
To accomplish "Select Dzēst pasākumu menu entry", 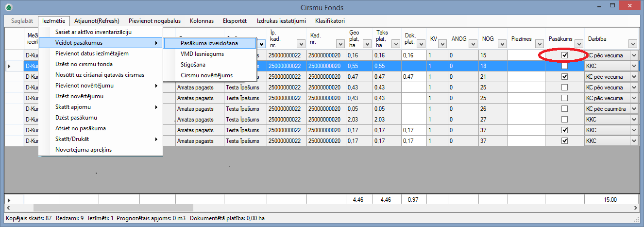I will coord(101,118).
